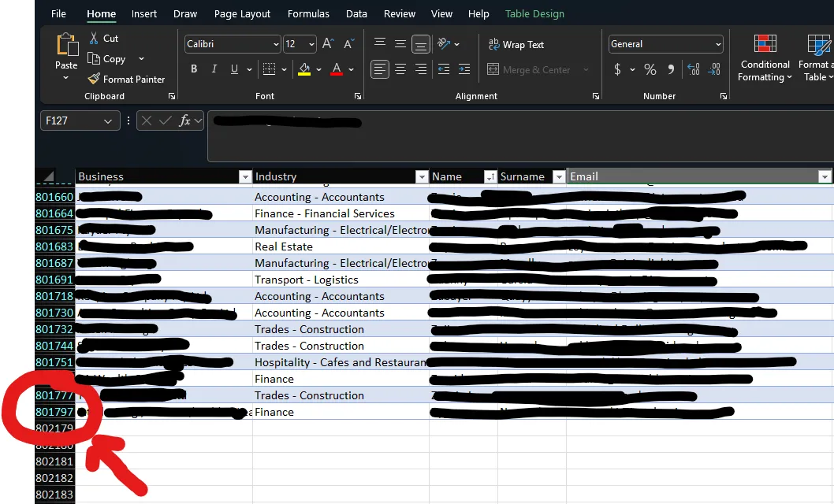This screenshot has width=834, height=504.
Task: Apply yellow fill color bucket
Action: (304, 69)
